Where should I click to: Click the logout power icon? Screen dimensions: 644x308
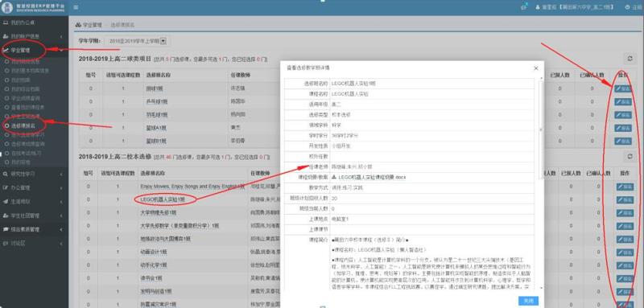tap(627, 7)
